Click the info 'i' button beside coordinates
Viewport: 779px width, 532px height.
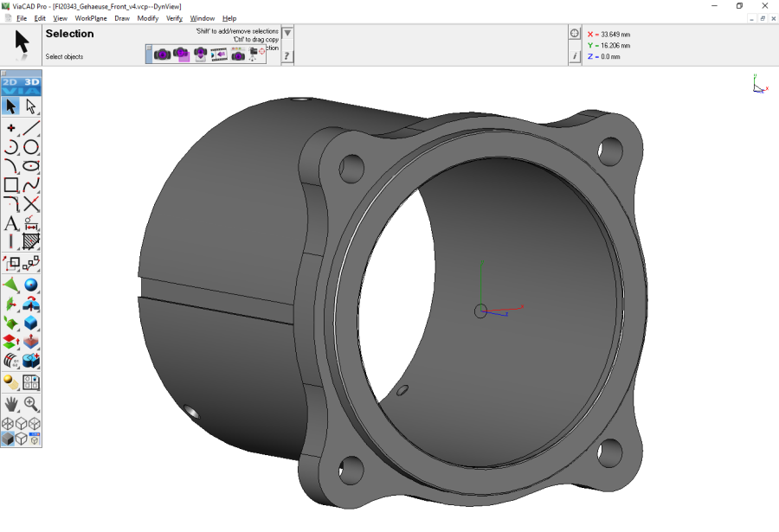tap(575, 56)
